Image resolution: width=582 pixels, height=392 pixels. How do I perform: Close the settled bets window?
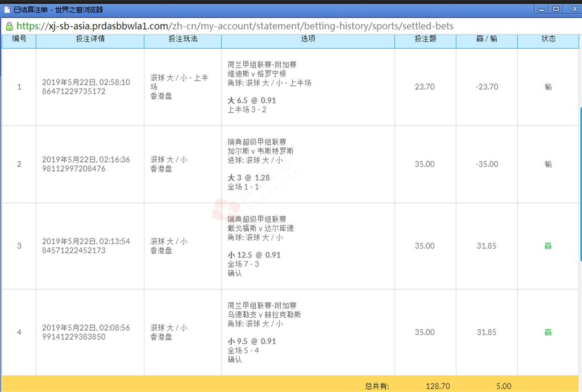[574, 9]
